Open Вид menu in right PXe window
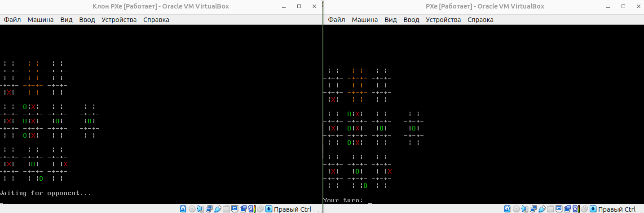 tap(391, 20)
